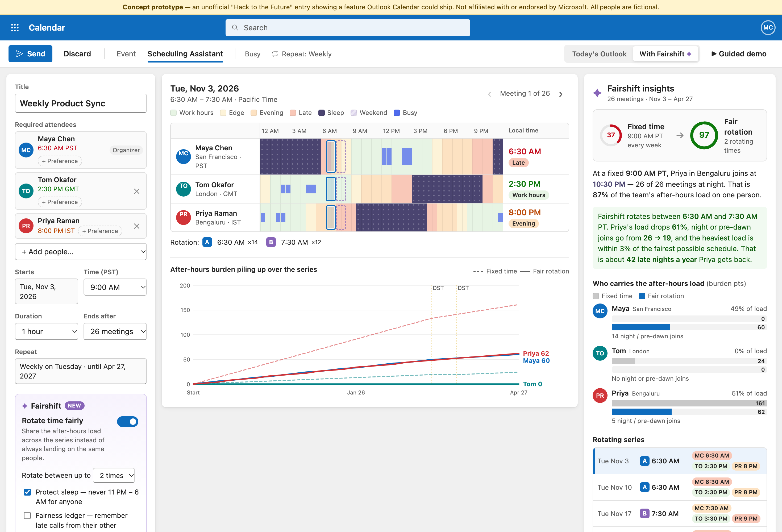Click the Calendar app title

(x=47, y=28)
